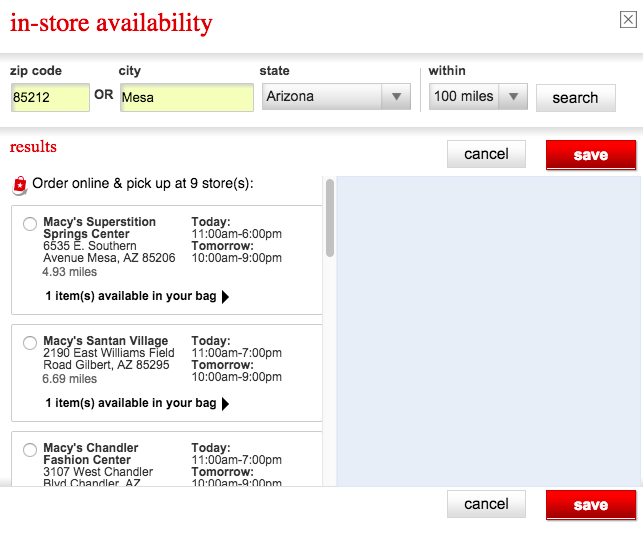Open the state dropdown showing Arizona
643x535 pixels.
pos(336,97)
